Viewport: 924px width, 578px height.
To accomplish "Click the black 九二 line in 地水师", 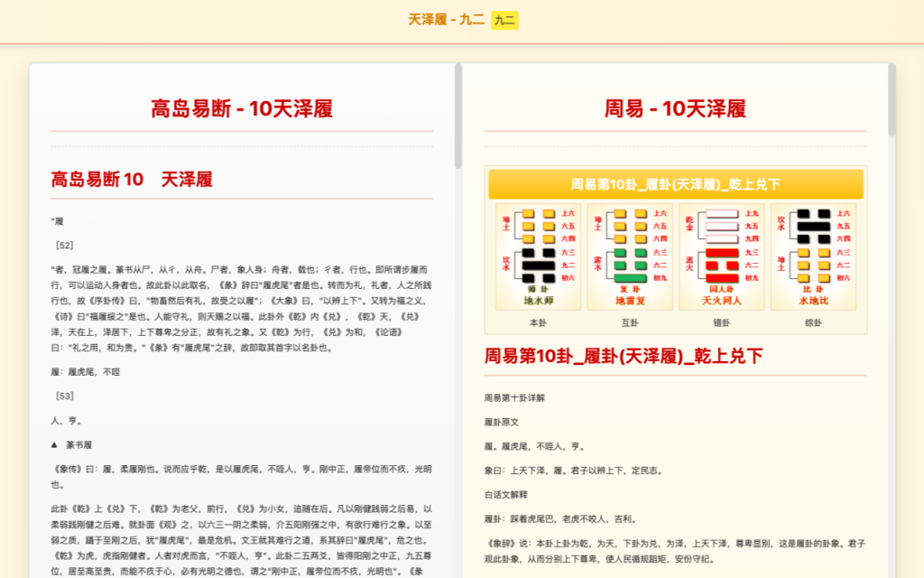I will click(x=539, y=266).
